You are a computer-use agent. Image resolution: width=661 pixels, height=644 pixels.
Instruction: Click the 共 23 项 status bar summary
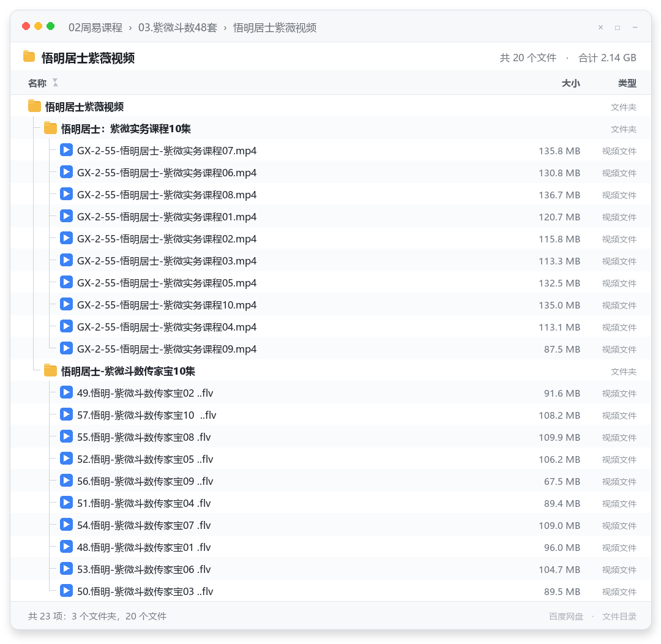point(97,616)
